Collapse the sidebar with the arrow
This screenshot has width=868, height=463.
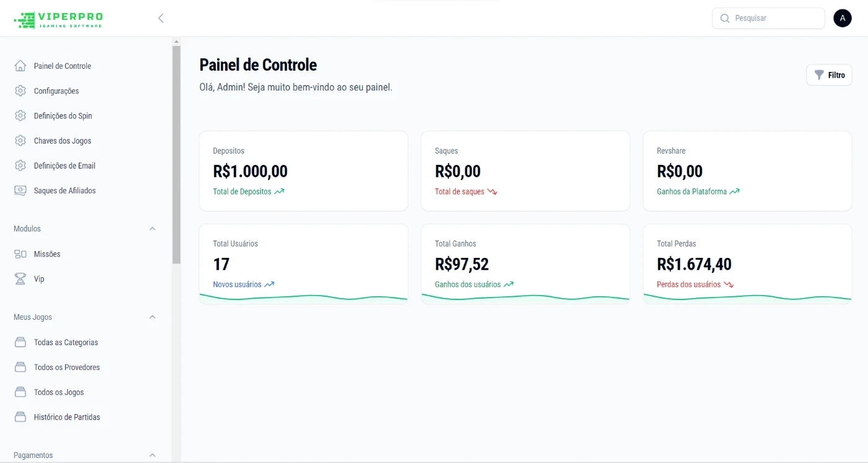[161, 19]
